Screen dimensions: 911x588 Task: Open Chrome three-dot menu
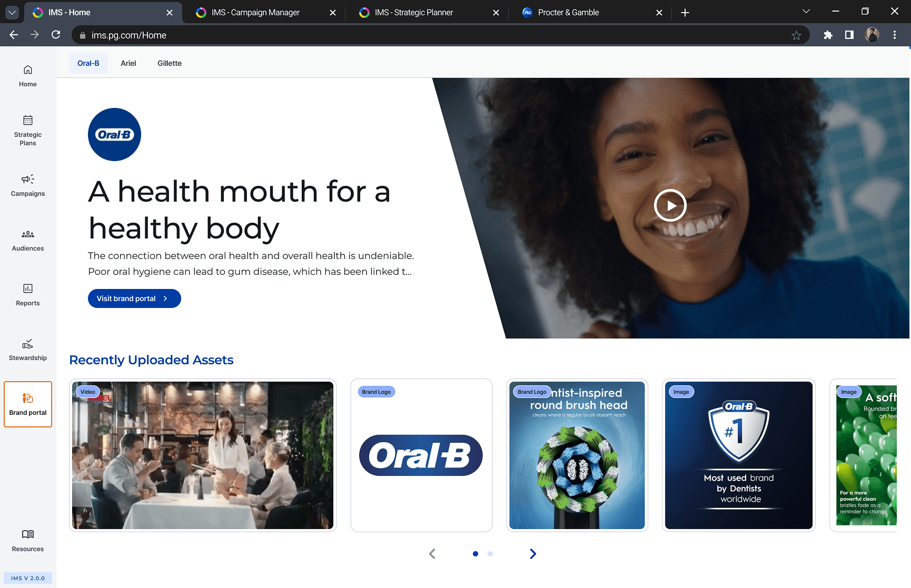point(895,35)
